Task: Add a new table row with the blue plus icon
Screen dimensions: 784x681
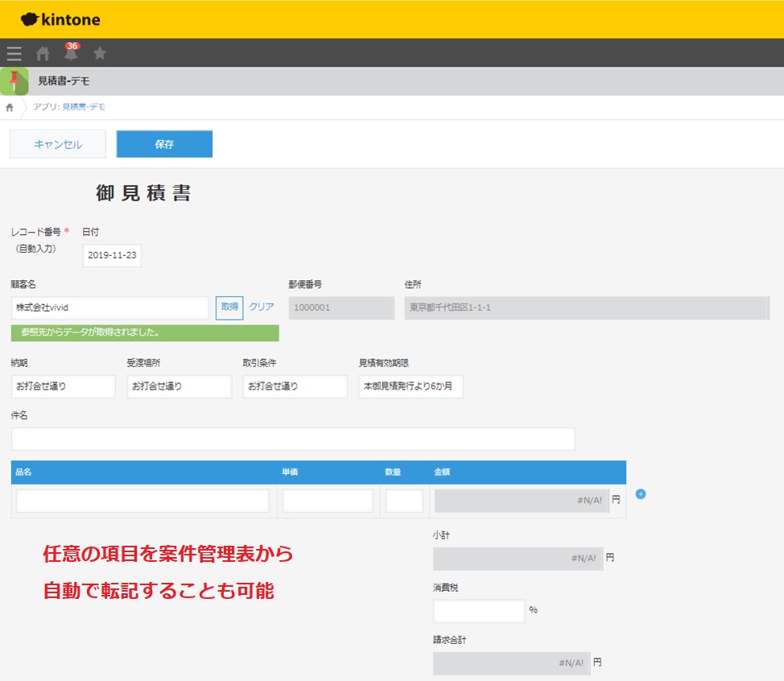Action: 641,496
